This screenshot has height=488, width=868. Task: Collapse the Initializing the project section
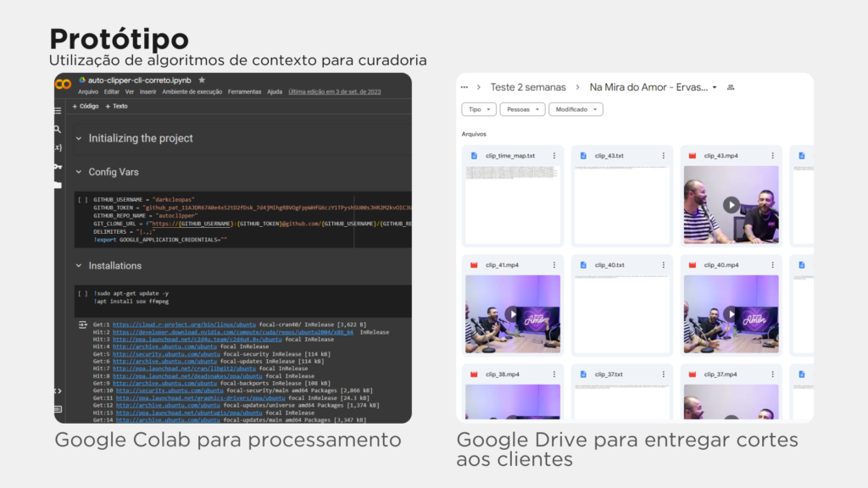[x=79, y=138]
